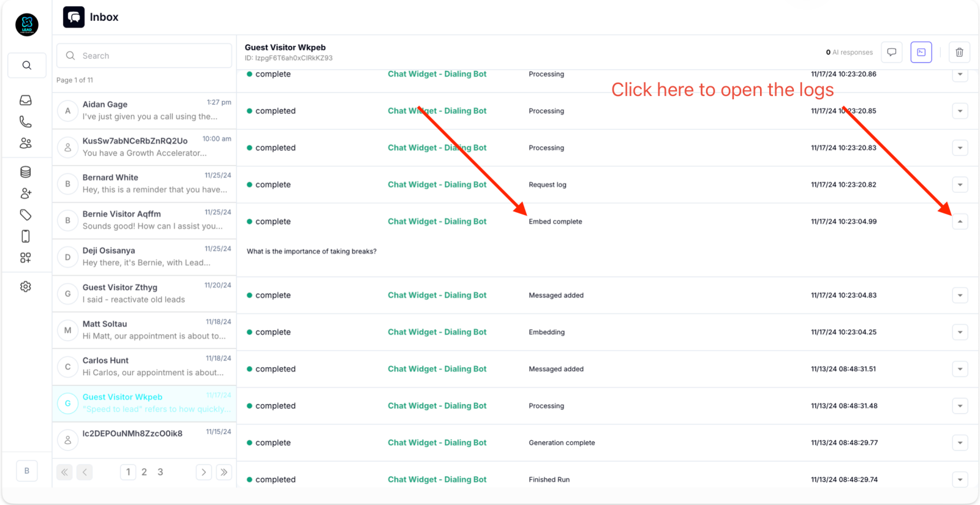Open the phone calls icon in the sidebar
The height and width of the screenshot is (505, 980).
click(26, 122)
